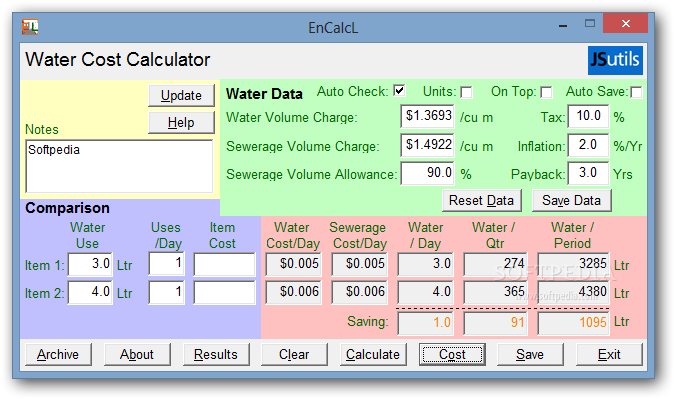The height and width of the screenshot is (399, 675).
Task: Edit Item 2 Uses/Day field
Action: [167, 293]
